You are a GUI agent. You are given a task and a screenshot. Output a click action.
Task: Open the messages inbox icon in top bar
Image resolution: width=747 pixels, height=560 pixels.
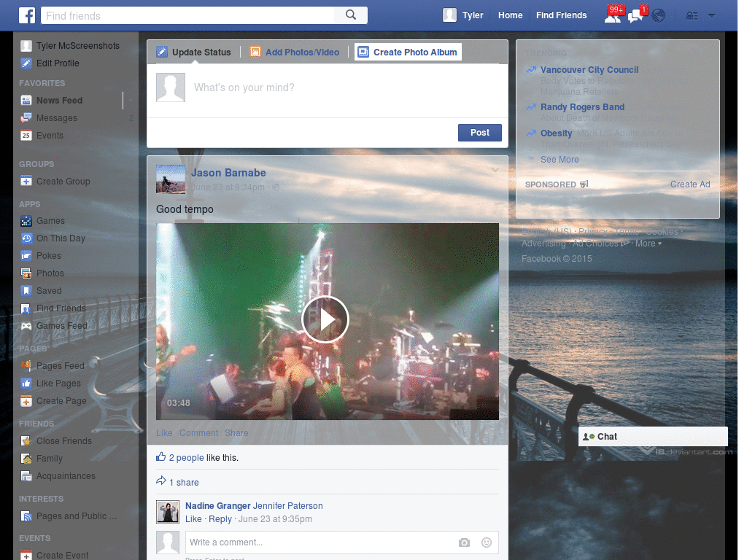click(x=635, y=15)
